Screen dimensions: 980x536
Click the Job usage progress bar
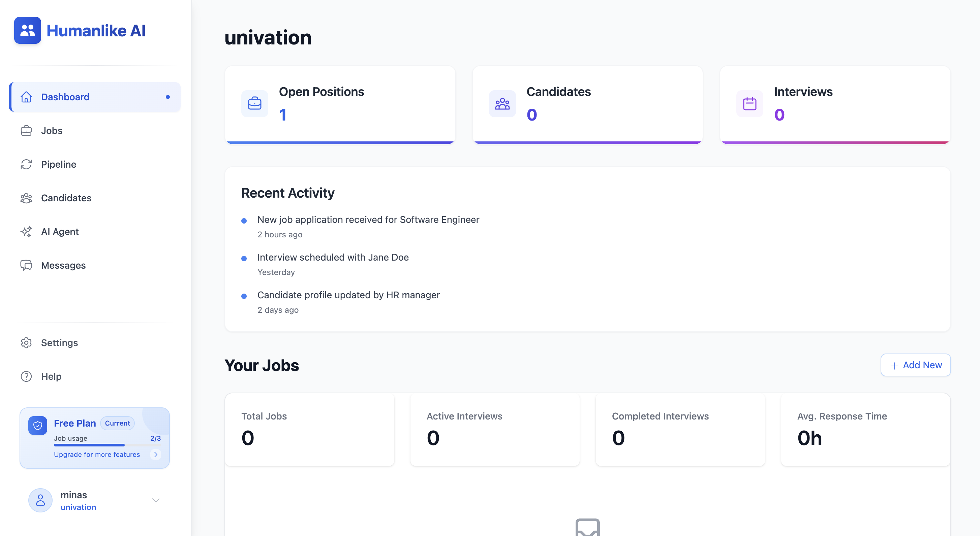(107, 445)
